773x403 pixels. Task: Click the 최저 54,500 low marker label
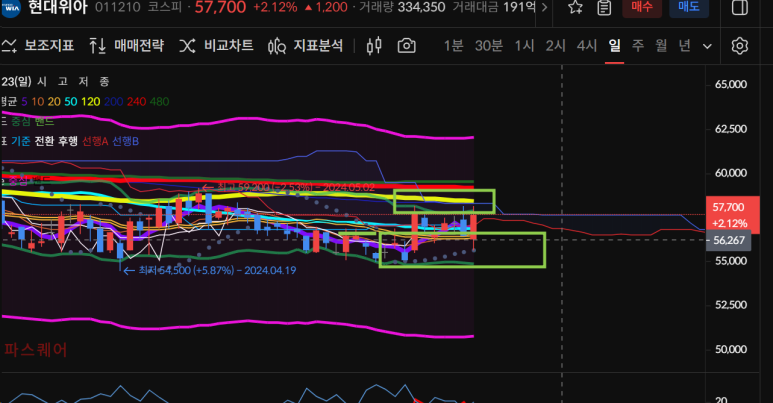pyautogui.click(x=210, y=270)
